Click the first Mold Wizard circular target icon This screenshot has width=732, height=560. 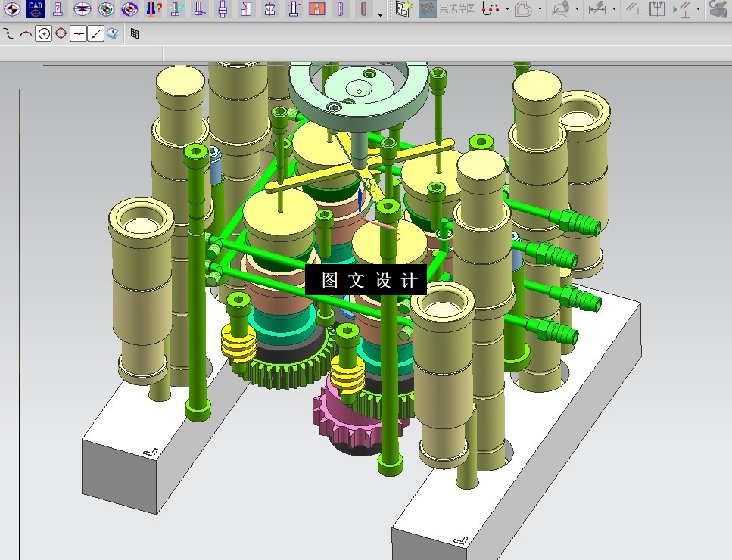12,9
